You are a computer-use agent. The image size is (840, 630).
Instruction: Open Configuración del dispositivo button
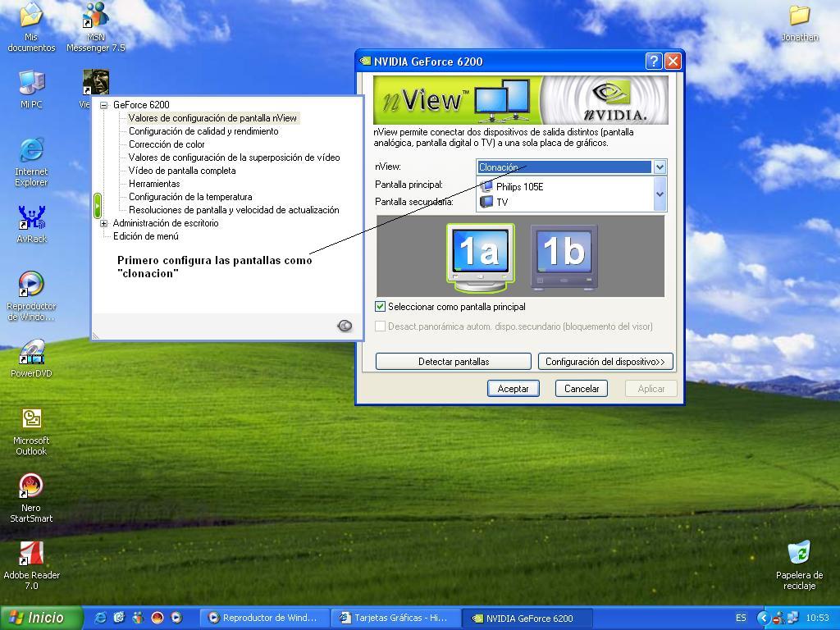click(x=605, y=362)
